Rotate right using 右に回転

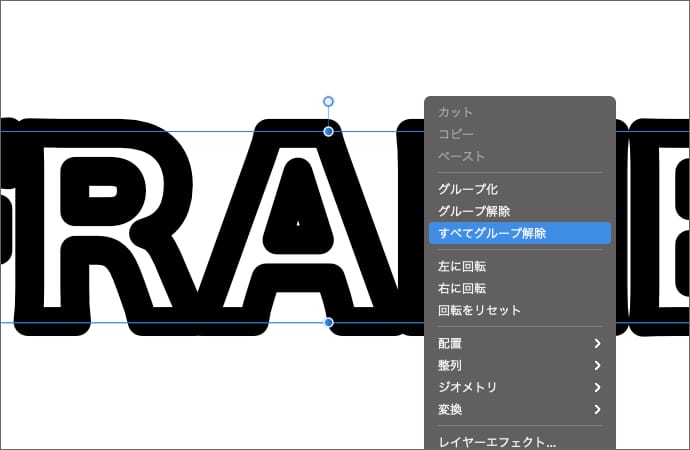[x=468, y=288]
